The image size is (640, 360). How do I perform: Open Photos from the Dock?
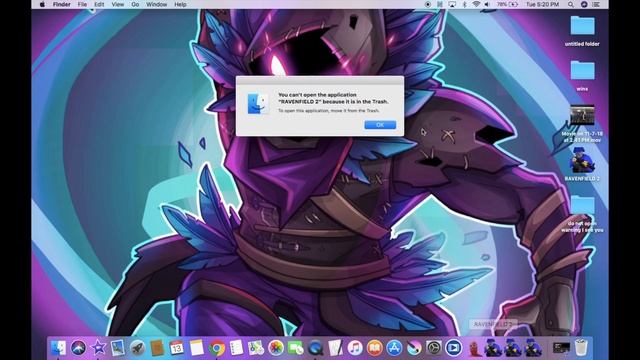point(276,348)
